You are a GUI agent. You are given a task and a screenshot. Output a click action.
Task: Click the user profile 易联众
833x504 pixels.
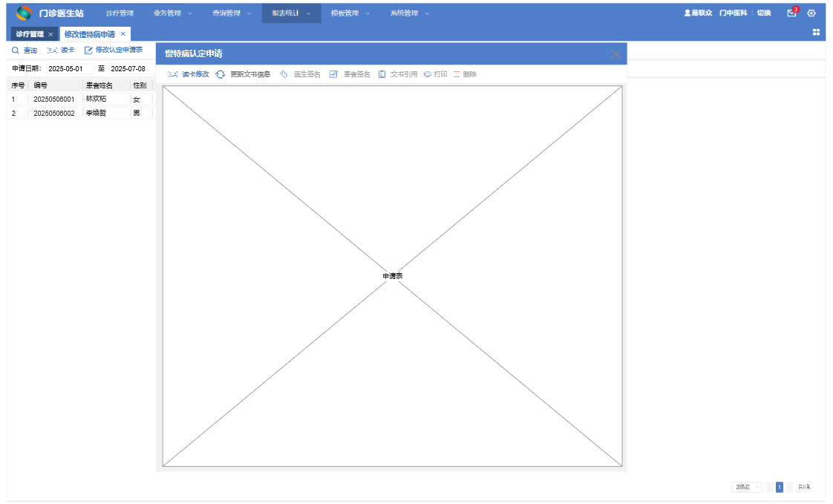click(698, 13)
